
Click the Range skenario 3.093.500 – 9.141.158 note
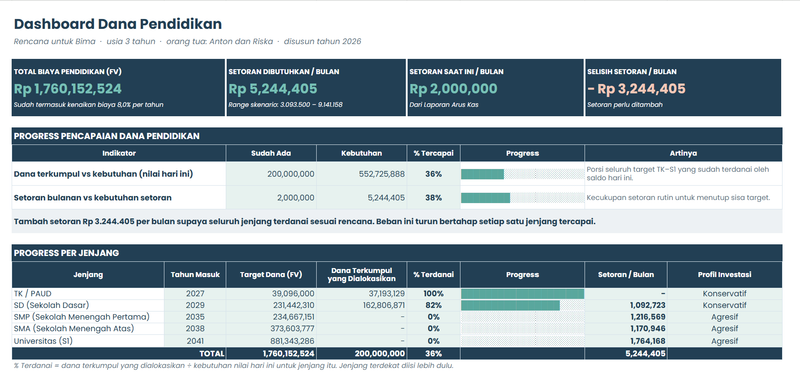click(x=285, y=105)
